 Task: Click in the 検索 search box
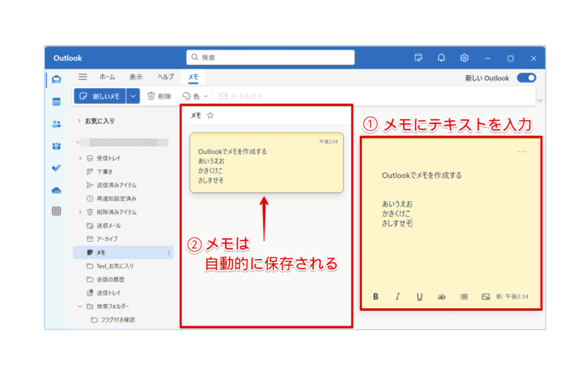click(x=270, y=57)
